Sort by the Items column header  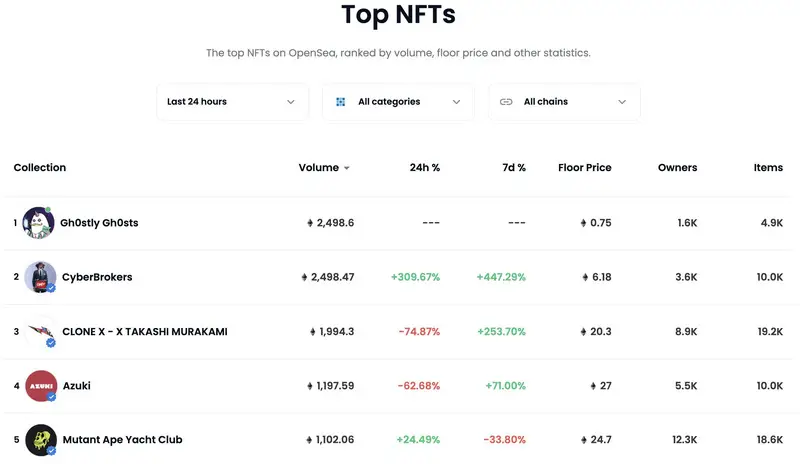(x=768, y=168)
